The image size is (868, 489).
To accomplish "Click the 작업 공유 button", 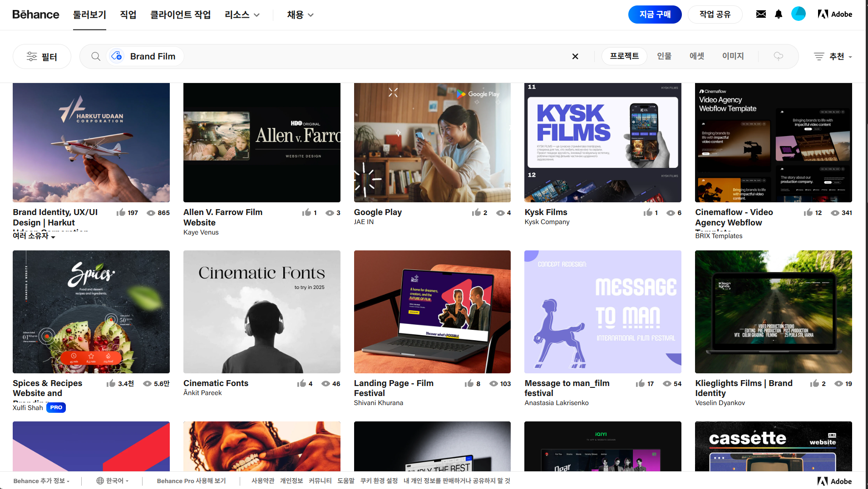I will pos(715,15).
